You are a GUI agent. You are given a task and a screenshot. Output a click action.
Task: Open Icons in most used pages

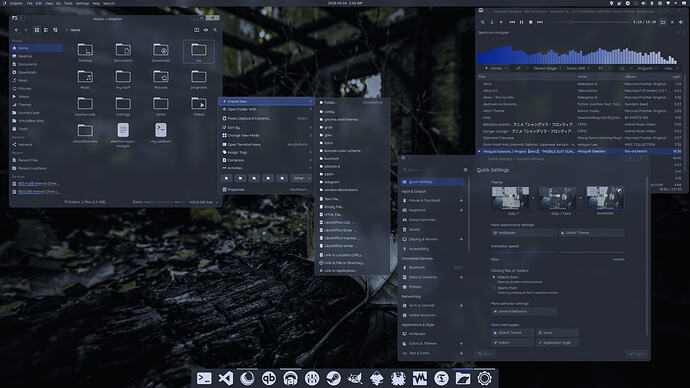[557, 333]
